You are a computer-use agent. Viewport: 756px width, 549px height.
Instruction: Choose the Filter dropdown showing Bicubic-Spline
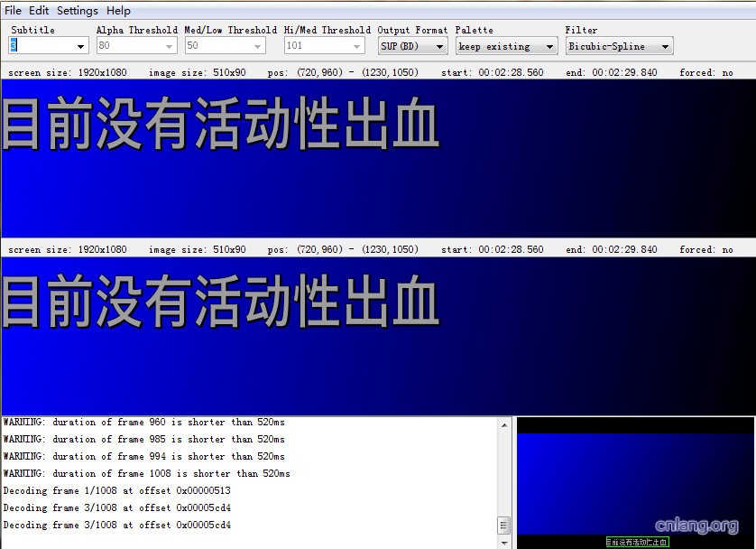coord(619,46)
